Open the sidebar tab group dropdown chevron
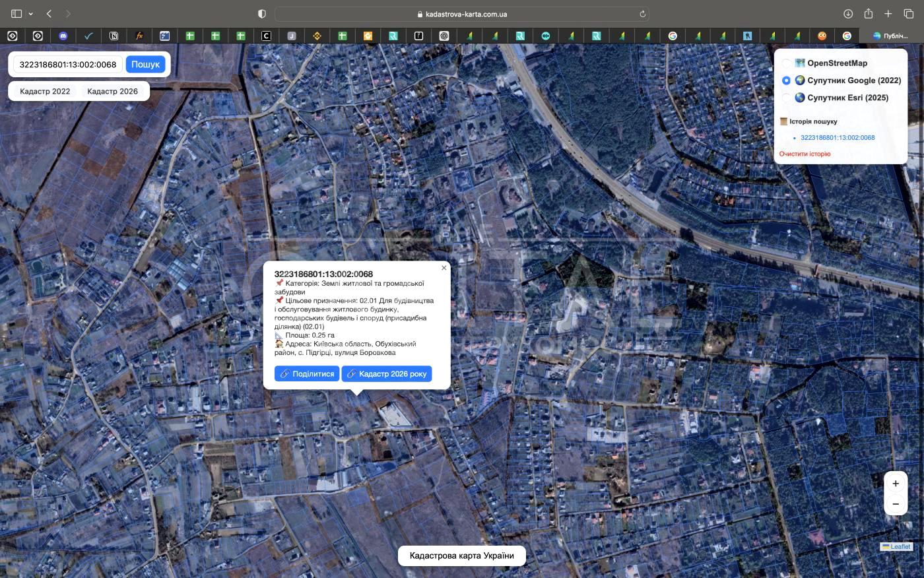 click(30, 14)
